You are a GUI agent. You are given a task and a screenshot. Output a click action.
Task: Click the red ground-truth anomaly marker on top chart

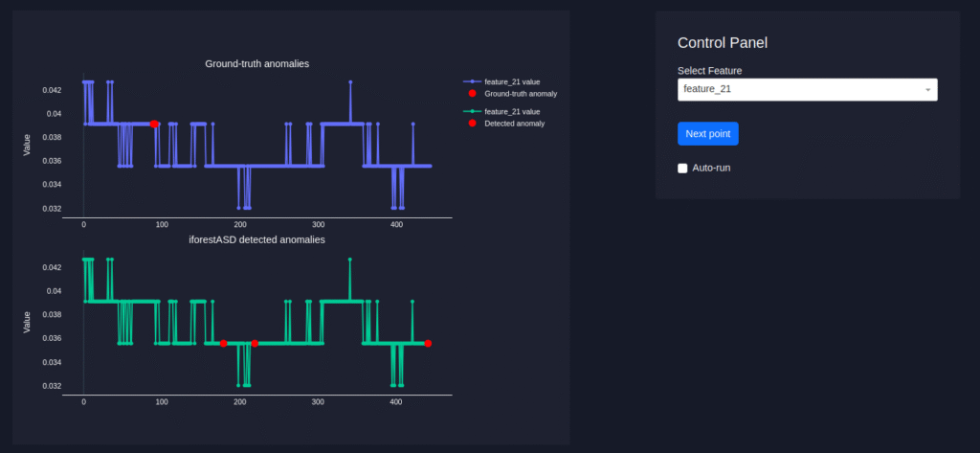[154, 124]
